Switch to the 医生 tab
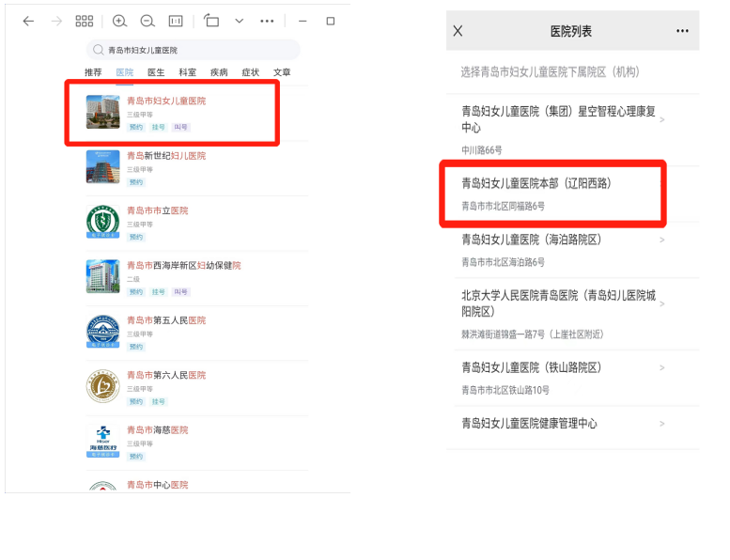The width and height of the screenshot is (730, 560). [x=156, y=72]
